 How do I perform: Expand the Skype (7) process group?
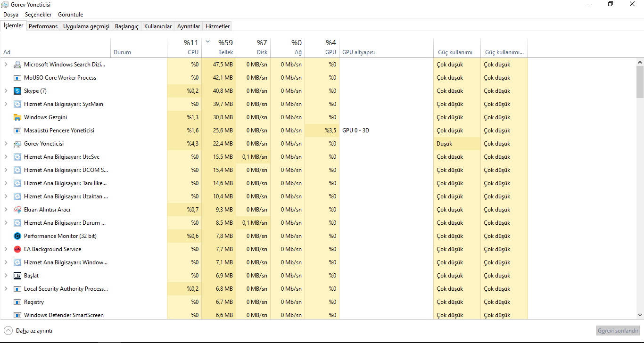[x=6, y=91]
